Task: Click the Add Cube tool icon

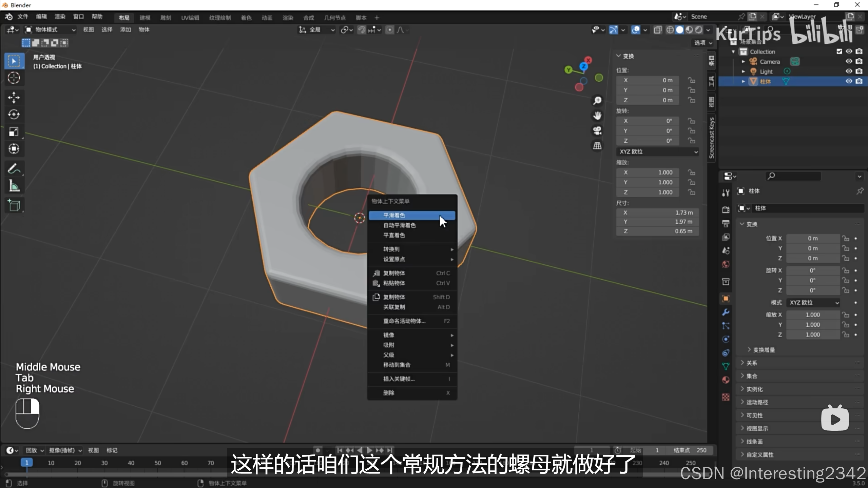Action: pyautogui.click(x=14, y=205)
